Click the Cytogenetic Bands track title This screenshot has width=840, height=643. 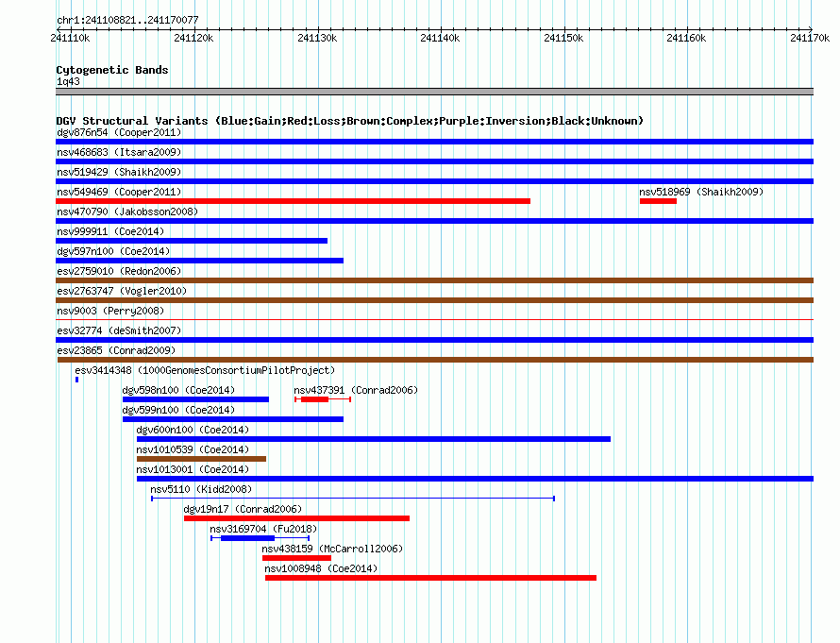tap(112, 70)
